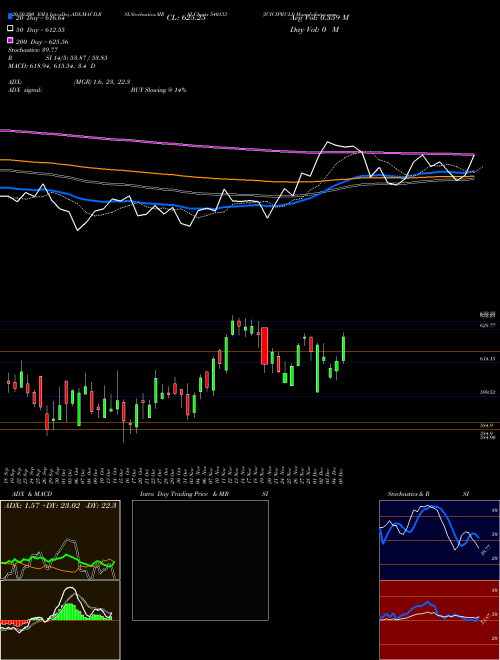Image resolution: width=500 pixels, height=660 pixels.
Task: Click the blue 20 Day legend swatch
Action: point(10,17)
